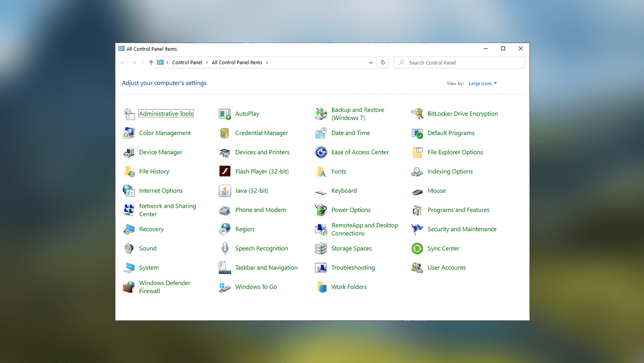Open Taskbar and Navigation link
The image size is (644, 363).
coord(266,268)
